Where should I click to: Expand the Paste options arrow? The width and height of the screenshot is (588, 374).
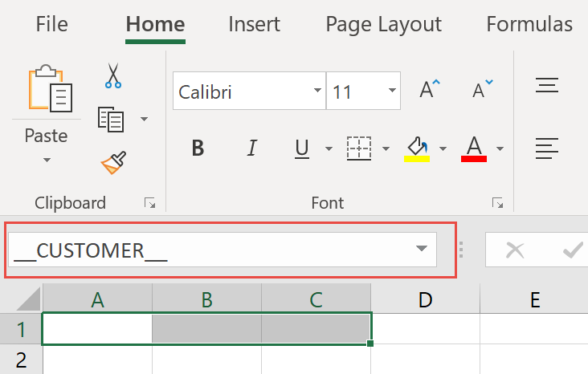coord(47,160)
